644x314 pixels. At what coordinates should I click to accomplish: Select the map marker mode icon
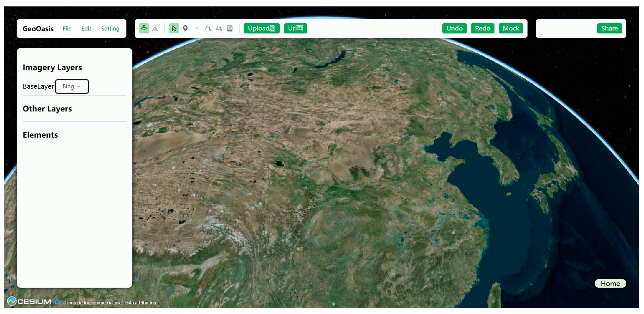144,28
